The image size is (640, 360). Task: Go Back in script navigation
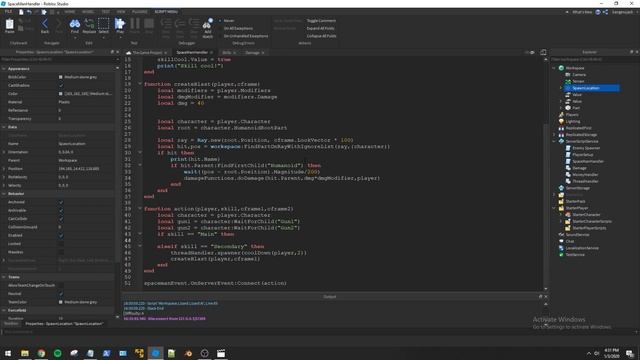(45, 25)
